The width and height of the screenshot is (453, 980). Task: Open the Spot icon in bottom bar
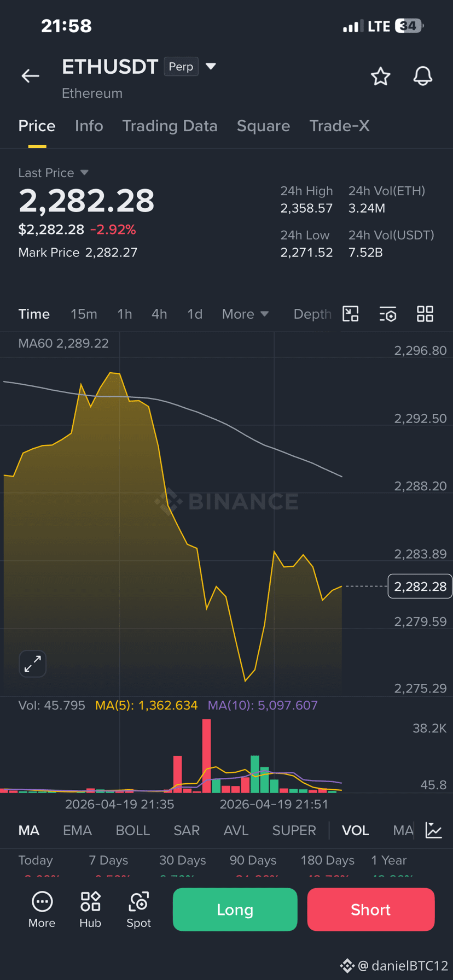click(x=138, y=909)
